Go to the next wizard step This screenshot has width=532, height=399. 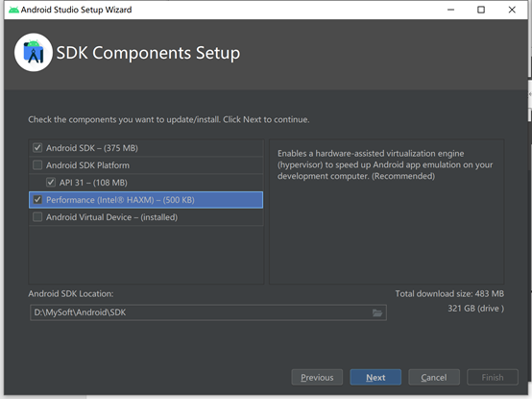(375, 377)
